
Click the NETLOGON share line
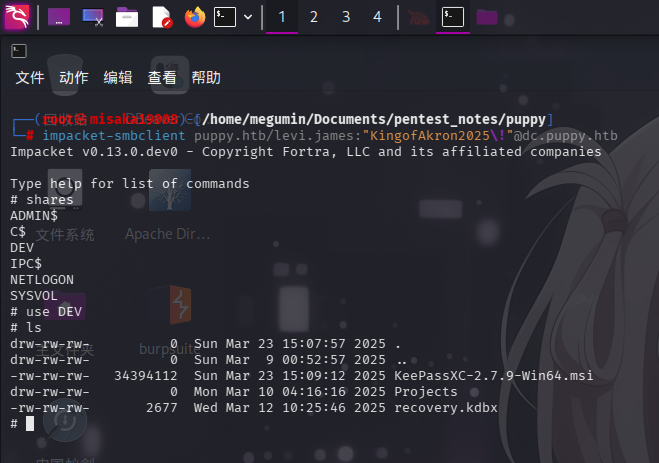(x=42, y=280)
